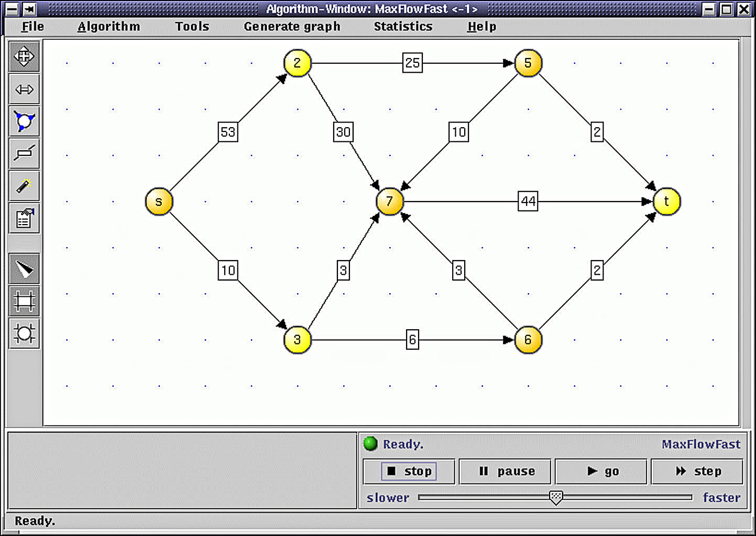Screen dimensions: 756x536
Task: Select graph node 5
Action: point(528,63)
